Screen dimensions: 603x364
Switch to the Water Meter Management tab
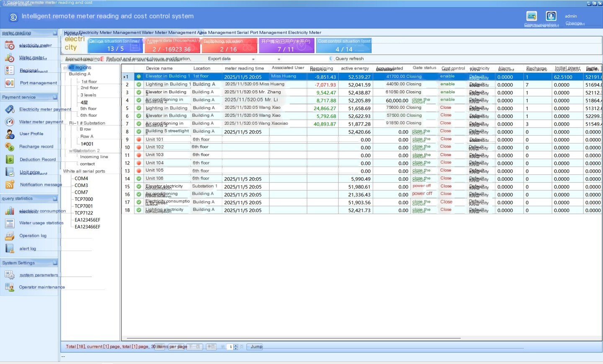[169, 32]
